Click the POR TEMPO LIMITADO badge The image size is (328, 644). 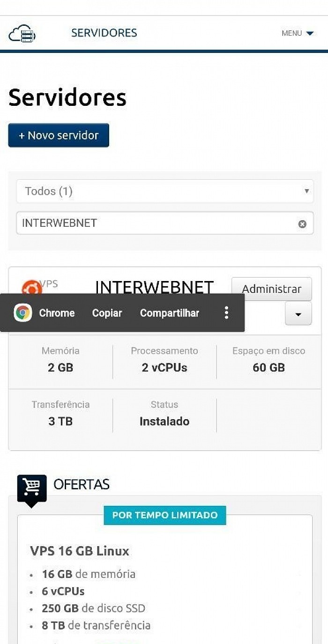tap(165, 515)
